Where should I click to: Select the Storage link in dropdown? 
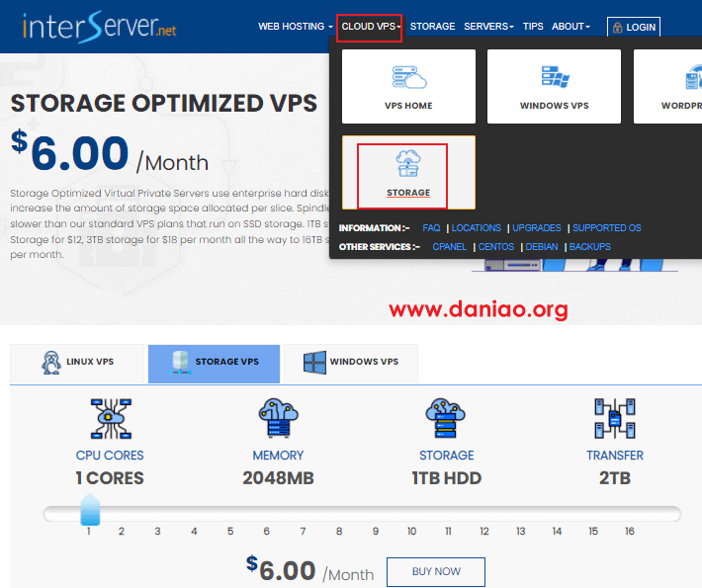click(x=408, y=193)
